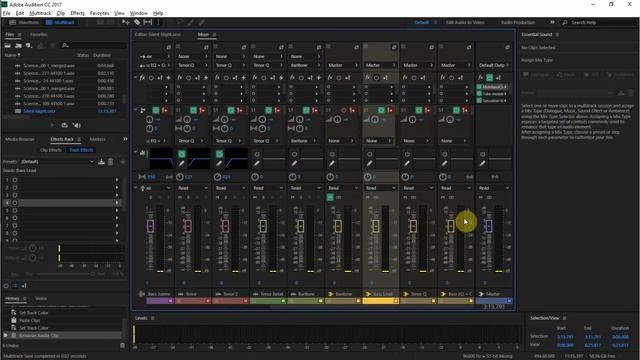Toggle the Multiband effect power on the Master strip
The image size is (640, 360).
click(x=479, y=87)
